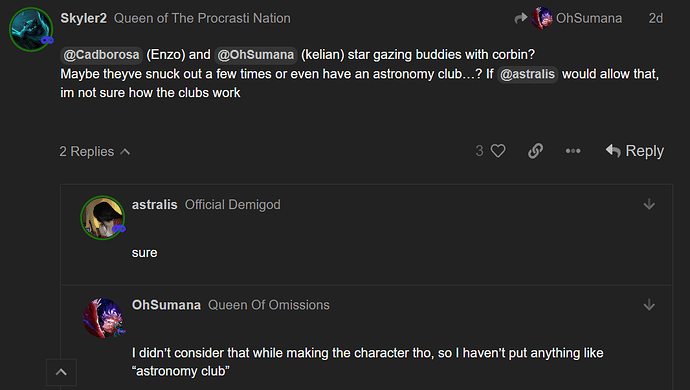The width and height of the screenshot is (690, 390).
Task: Jump to astralis's reply with down arrow
Action: tap(649, 204)
